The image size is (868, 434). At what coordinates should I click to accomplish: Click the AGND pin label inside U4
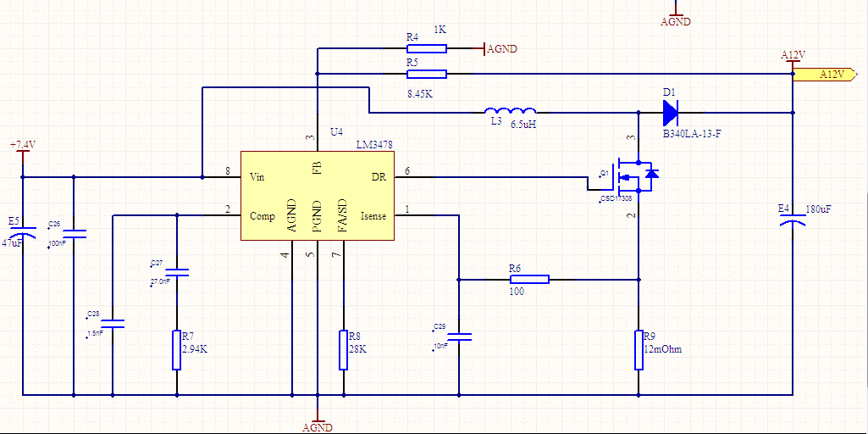pos(292,215)
